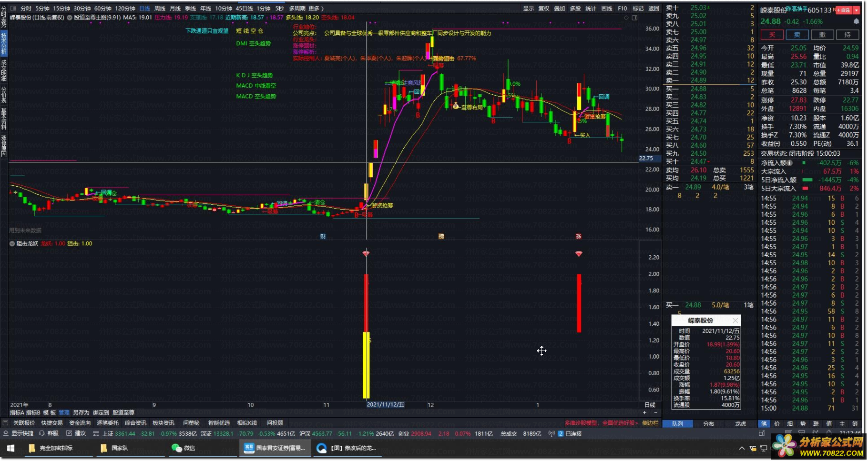The width and height of the screenshot is (868, 461).
Task: Click the layout panel icon left of 分时
Action: click(x=13, y=9)
